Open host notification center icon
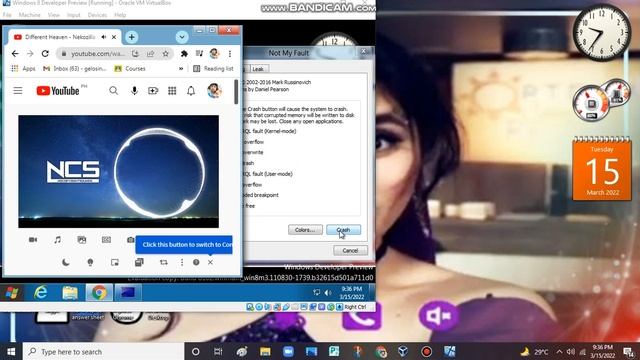The image size is (640, 360). click(628, 351)
